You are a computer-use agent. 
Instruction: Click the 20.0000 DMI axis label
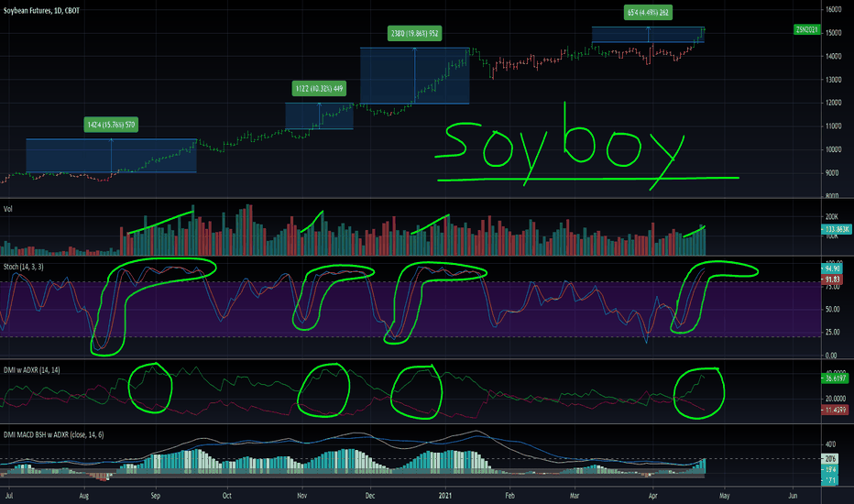[x=835, y=399]
